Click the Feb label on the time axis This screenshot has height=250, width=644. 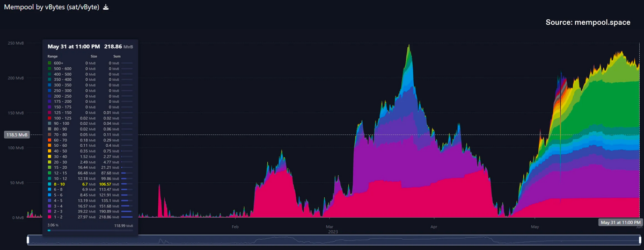pos(235,227)
